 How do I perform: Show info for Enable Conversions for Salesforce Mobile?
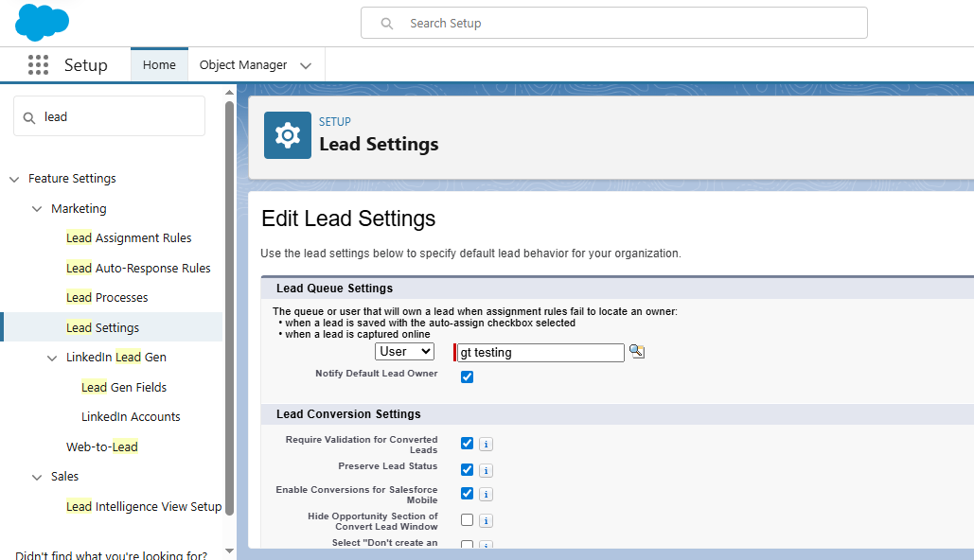pyautogui.click(x=486, y=494)
